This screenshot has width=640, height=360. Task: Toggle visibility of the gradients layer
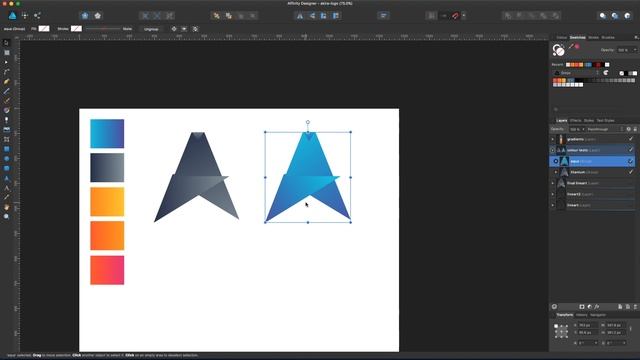click(x=631, y=139)
